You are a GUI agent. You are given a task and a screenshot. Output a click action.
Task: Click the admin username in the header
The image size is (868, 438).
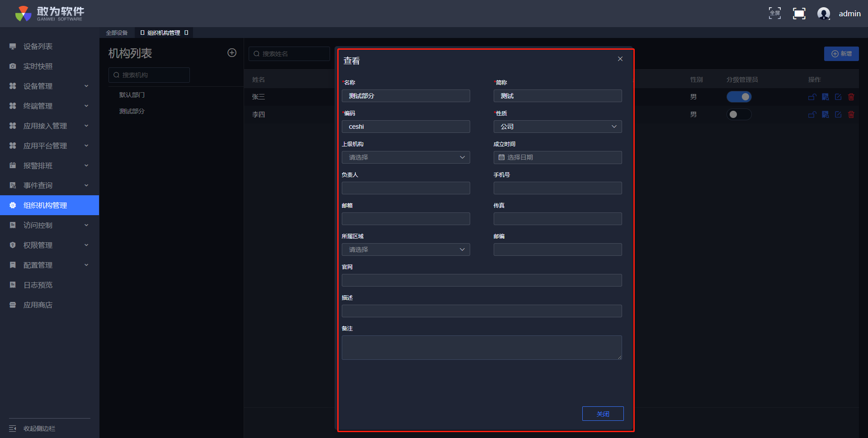850,14
